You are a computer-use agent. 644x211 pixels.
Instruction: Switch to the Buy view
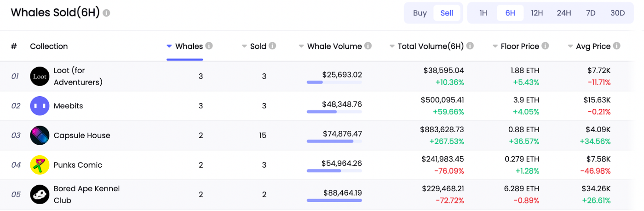(420, 13)
